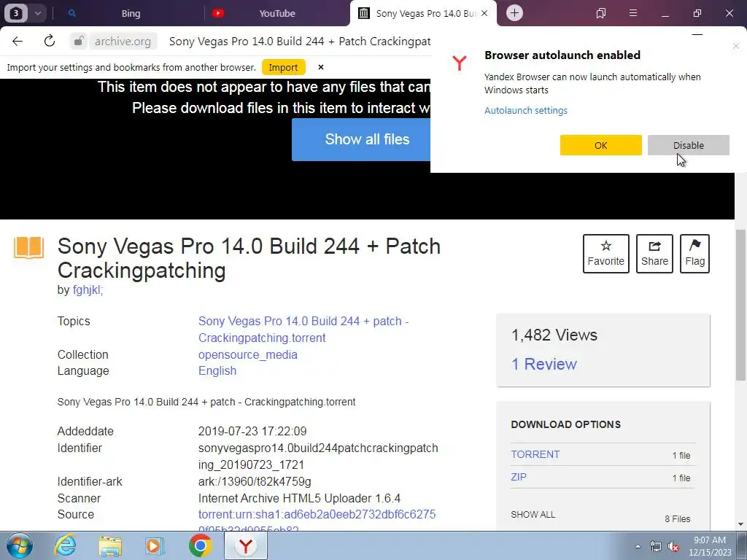Click the orange book texts icon
Image resolution: width=747 pixels, height=560 pixels.
28,248
